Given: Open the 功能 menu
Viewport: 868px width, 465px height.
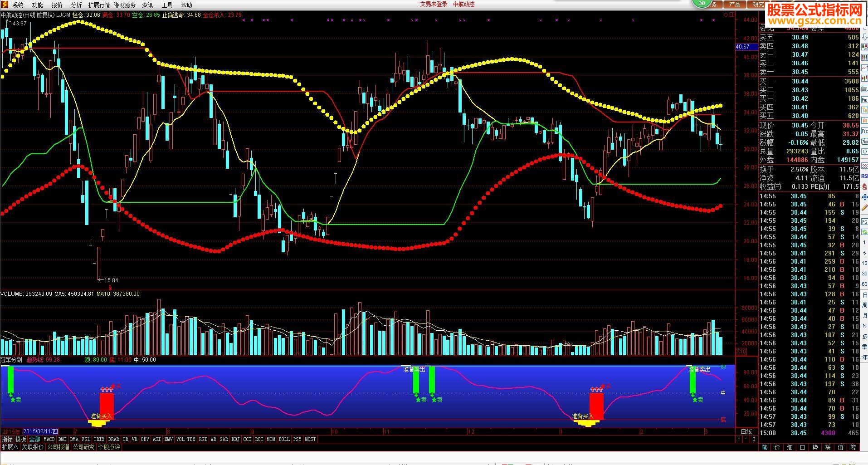Looking at the screenshot, I should point(38,5).
